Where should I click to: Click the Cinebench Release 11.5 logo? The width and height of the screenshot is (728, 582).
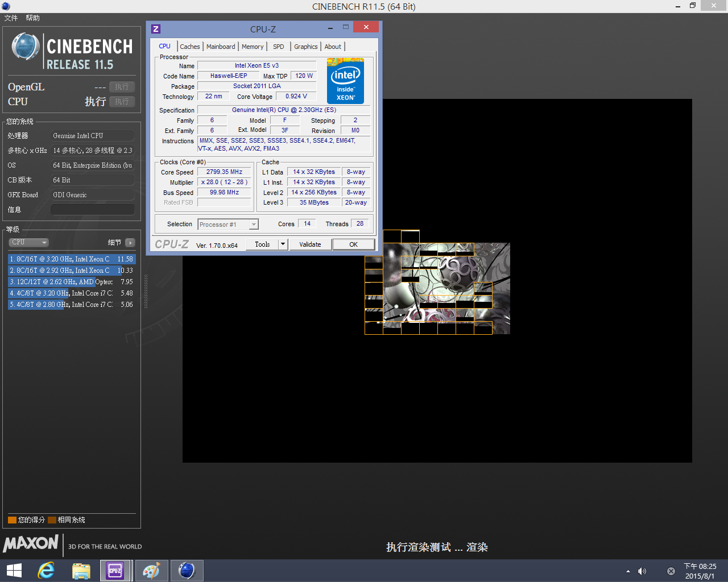pos(72,51)
